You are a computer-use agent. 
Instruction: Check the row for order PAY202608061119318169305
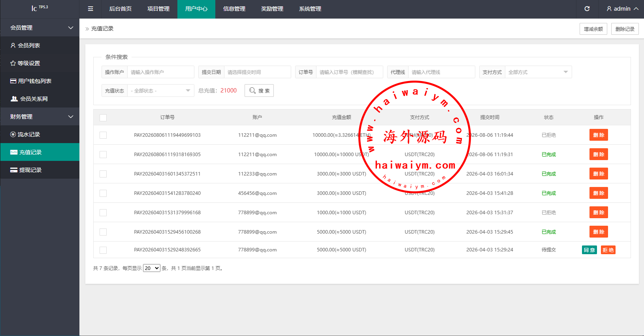103,155
